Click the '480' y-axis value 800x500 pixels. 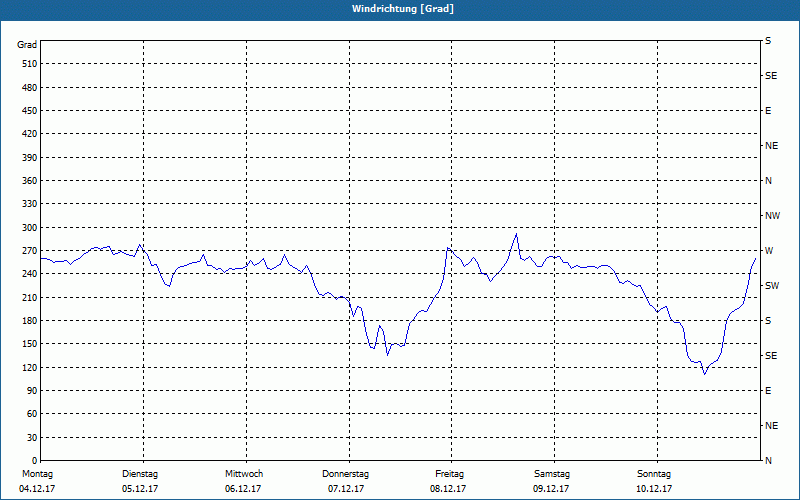click(30, 88)
